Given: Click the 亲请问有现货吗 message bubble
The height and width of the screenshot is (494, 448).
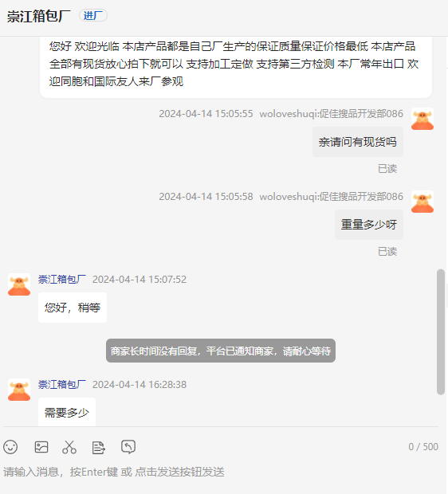Looking at the screenshot, I should 358,142.
